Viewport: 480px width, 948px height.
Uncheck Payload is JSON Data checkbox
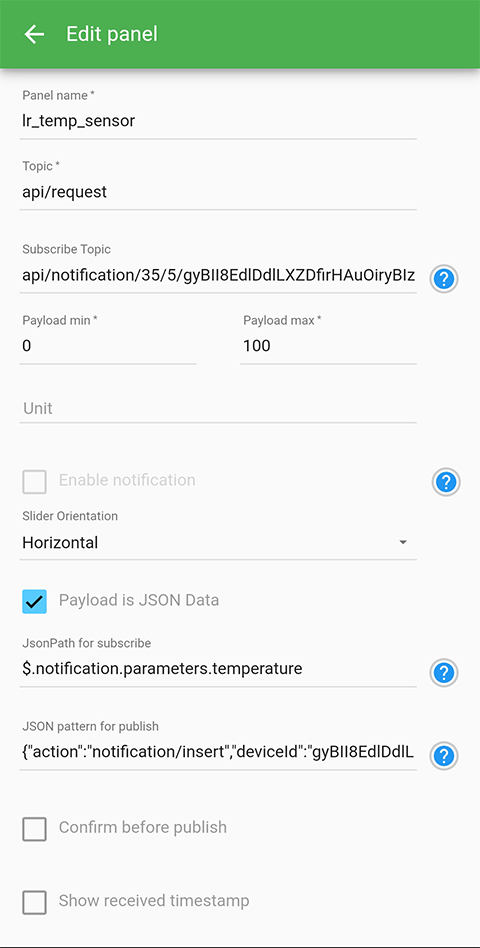pyautogui.click(x=34, y=602)
